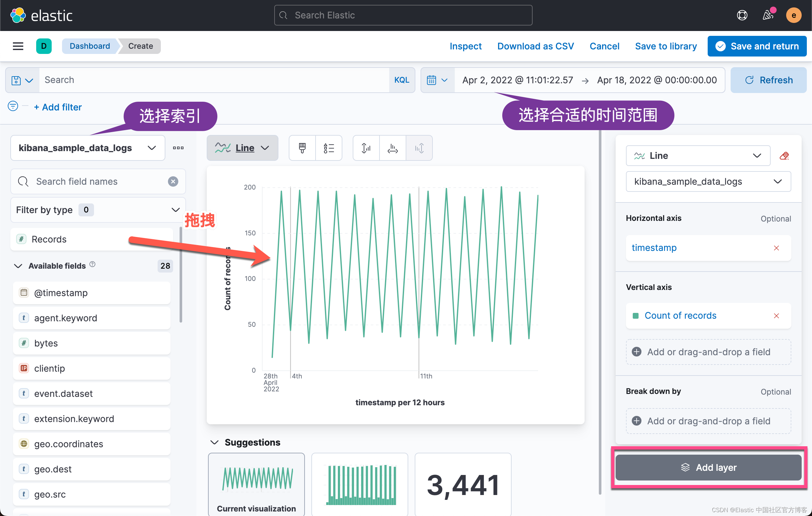Viewport: 812px width, 516px height.
Task: Open the Line chart type dropdown in toolbar
Action: [x=243, y=148]
